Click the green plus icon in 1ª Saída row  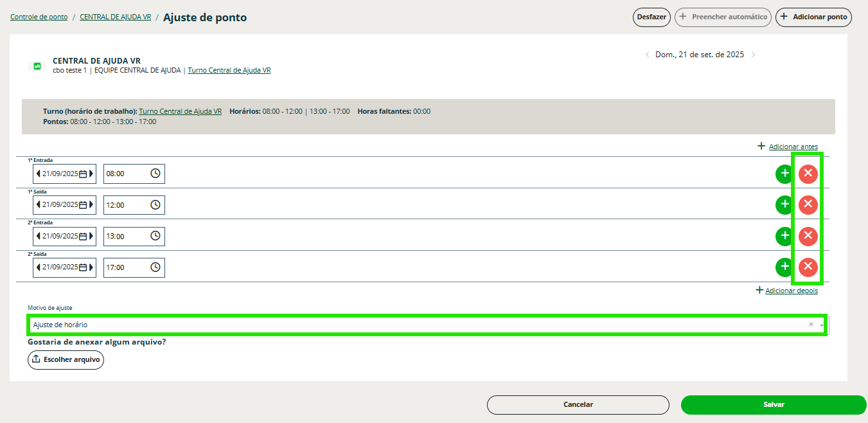coord(784,205)
